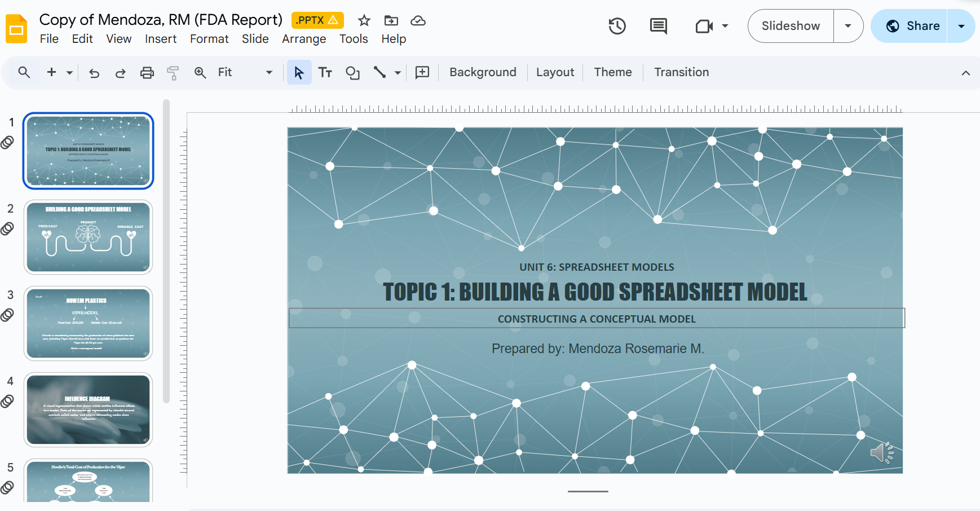Viewport: 980px width, 511px height.
Task: Click the Transition button
Action: [x=682, y=72]
